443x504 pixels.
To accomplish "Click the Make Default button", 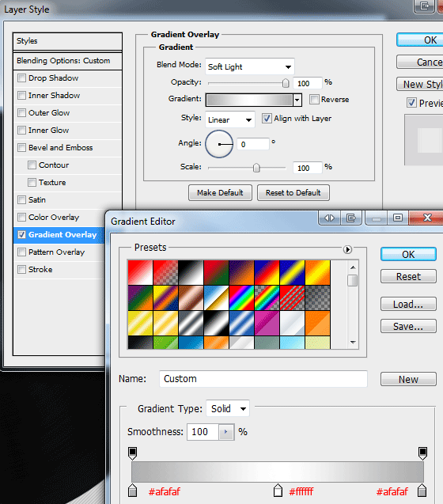I will [x=220, y=192].
